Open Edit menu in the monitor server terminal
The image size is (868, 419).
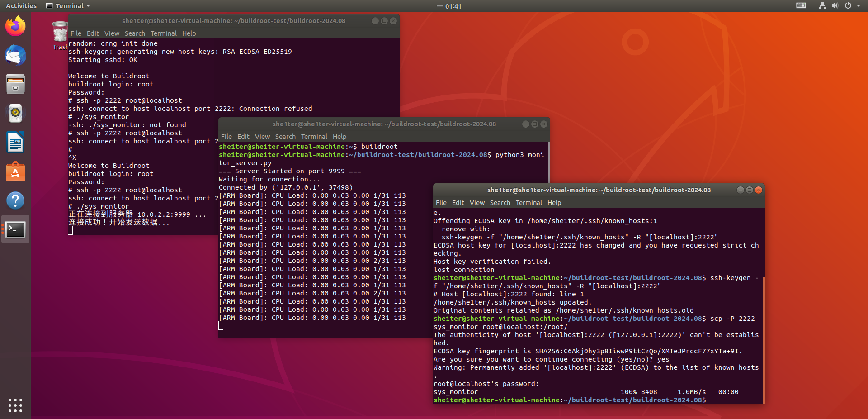[243, 137]
